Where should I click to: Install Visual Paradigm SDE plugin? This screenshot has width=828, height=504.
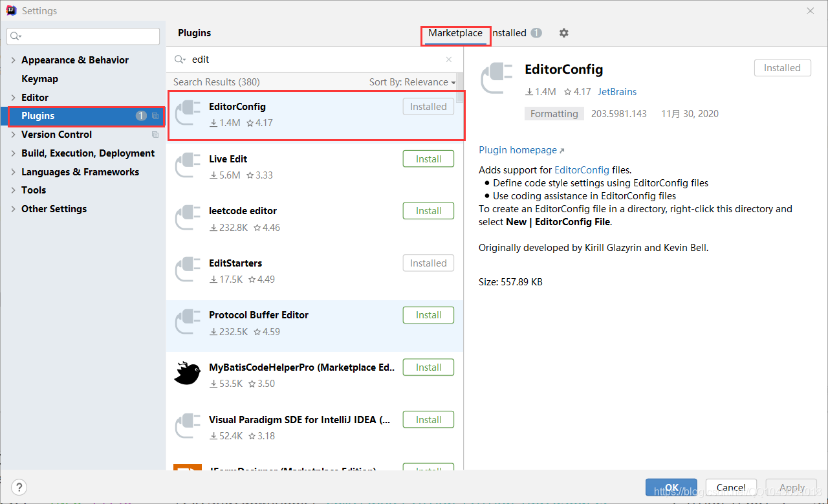pyautogui.click(x=428, y=420)
